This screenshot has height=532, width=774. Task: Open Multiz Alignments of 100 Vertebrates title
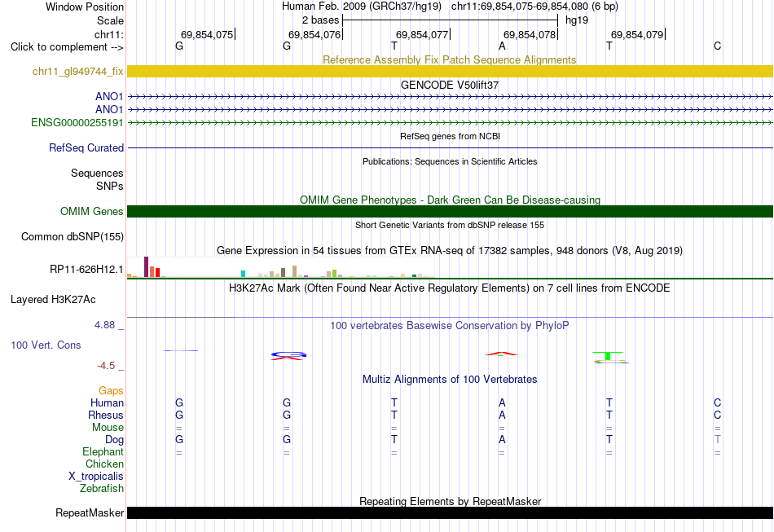click(x=450, y=380)
